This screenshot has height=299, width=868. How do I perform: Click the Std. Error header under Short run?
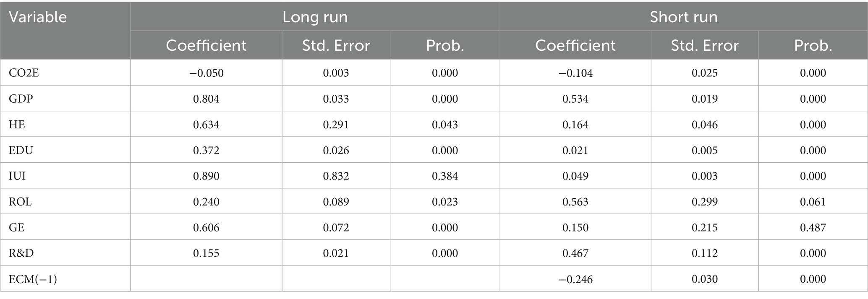705,45
